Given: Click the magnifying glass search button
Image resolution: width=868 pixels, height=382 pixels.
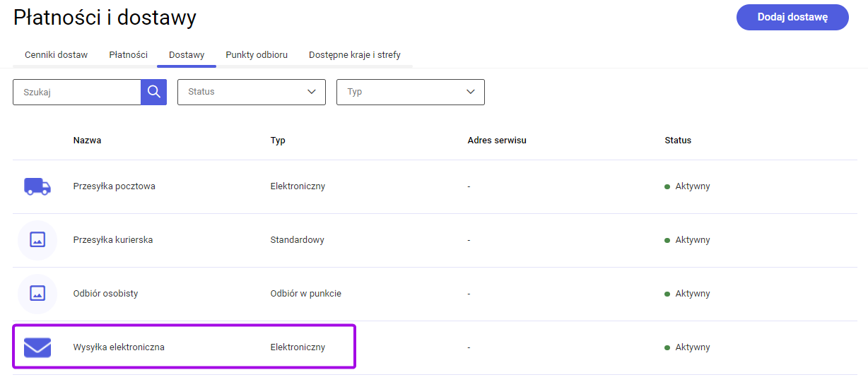Looking at the screenshot, I should [x=153, y=92].
